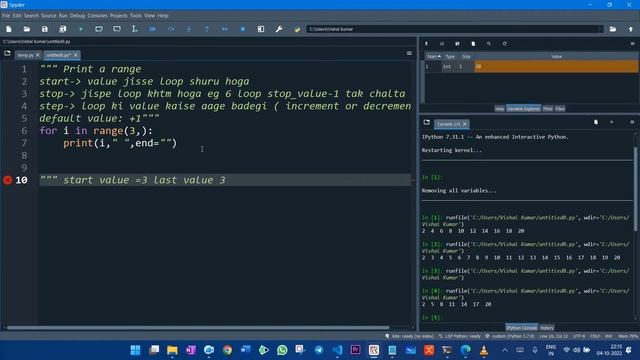Create a new file from the toolbar
This screenshot has width=640, height=360.
click(x=9, y=29)
